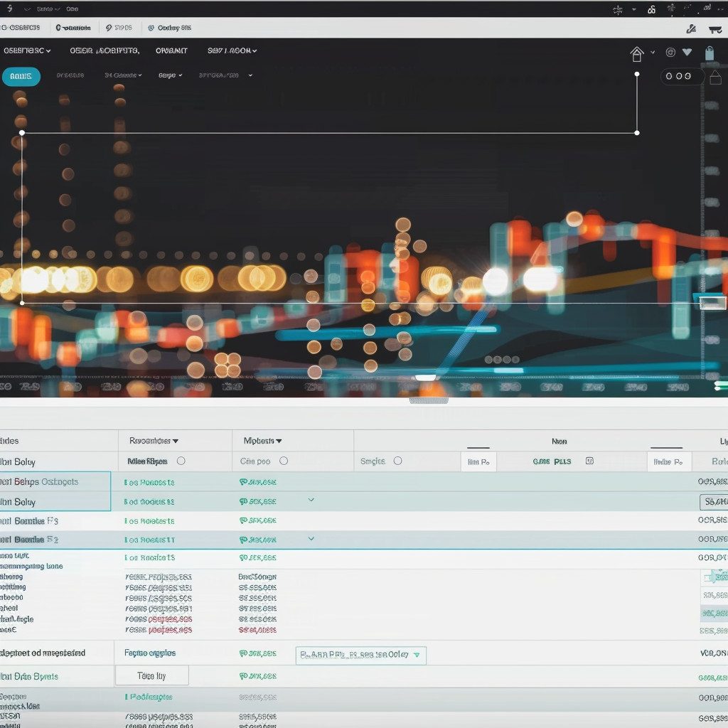Select the third radio circle in the filter row

coord(397,461)
